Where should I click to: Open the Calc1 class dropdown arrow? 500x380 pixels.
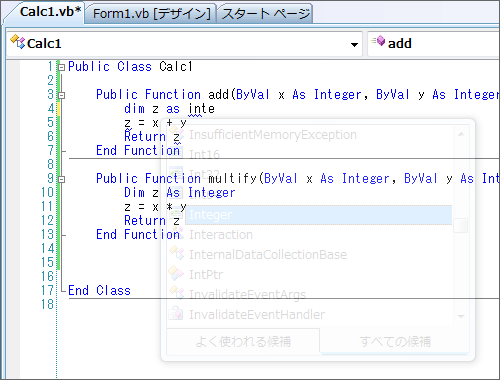[x=354, y=44]
